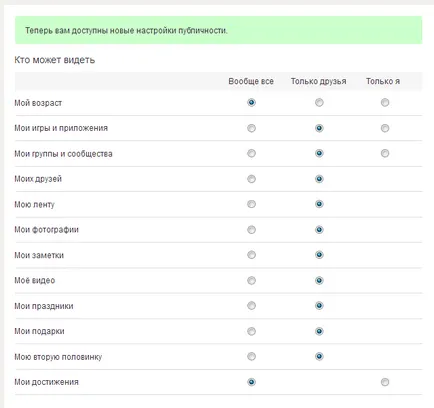Select Вообще все for Мои праздники
Screen dimensions: 434x408
click(x=251, y=306)
